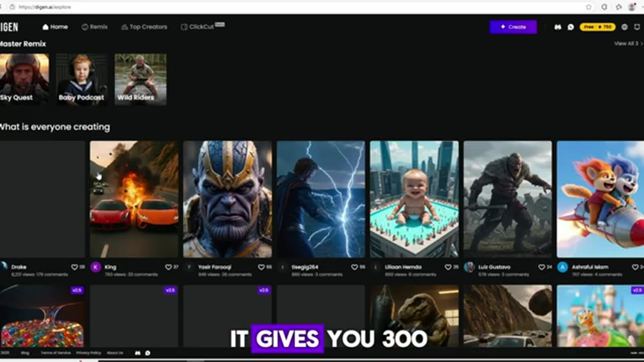
Task: Open the dinosaur boxing gym image
Action: tap(414, 316)
